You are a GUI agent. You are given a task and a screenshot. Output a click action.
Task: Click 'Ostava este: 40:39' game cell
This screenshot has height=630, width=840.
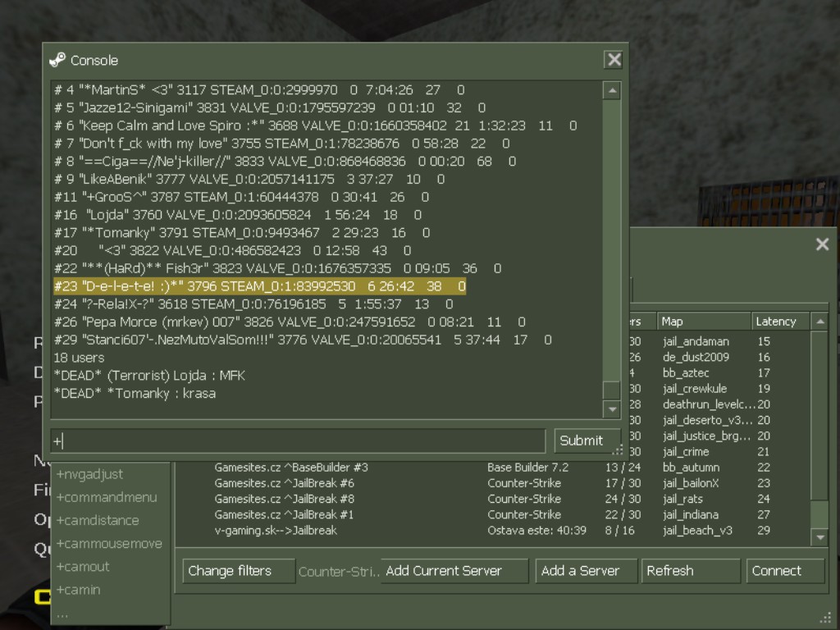point(536,531)
